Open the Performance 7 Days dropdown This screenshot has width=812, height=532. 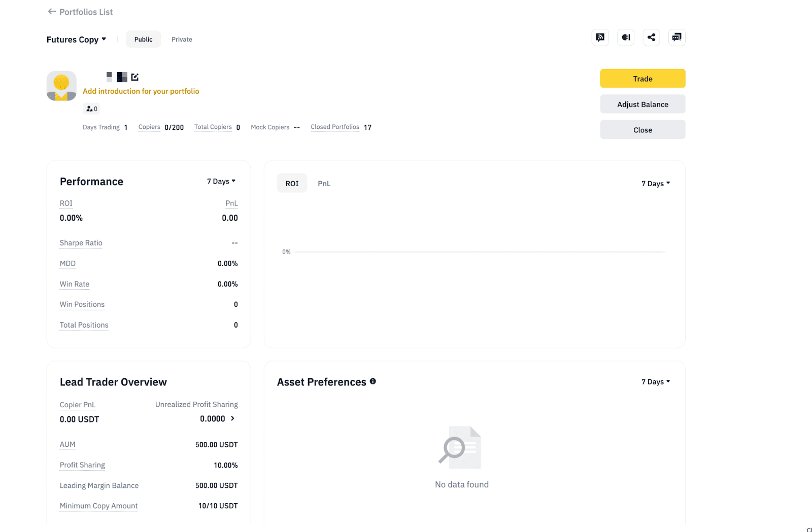click(221, 181)
